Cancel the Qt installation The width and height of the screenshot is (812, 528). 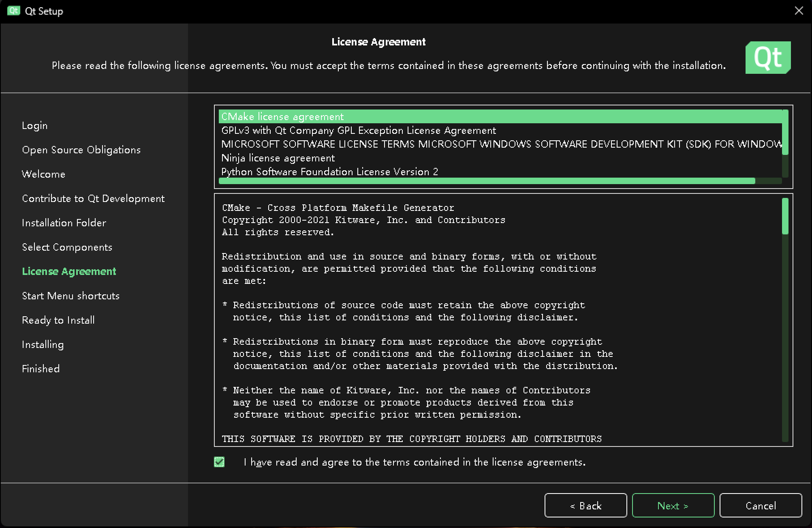point(761,505)
